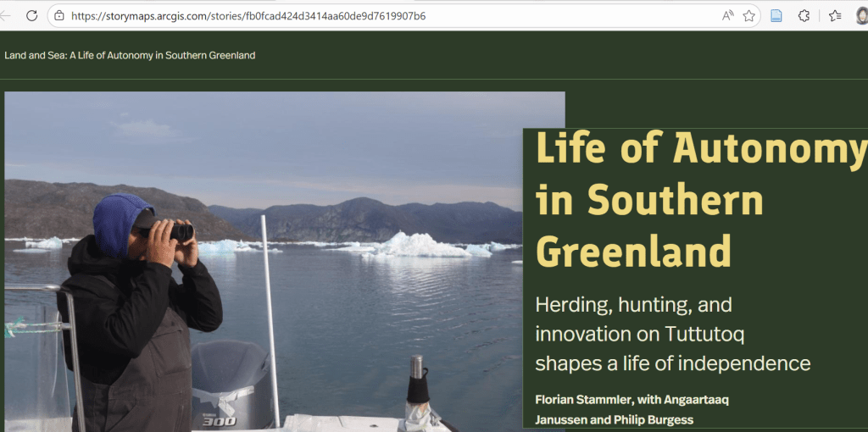Click the 'Land and Sea' story header title

130,55
